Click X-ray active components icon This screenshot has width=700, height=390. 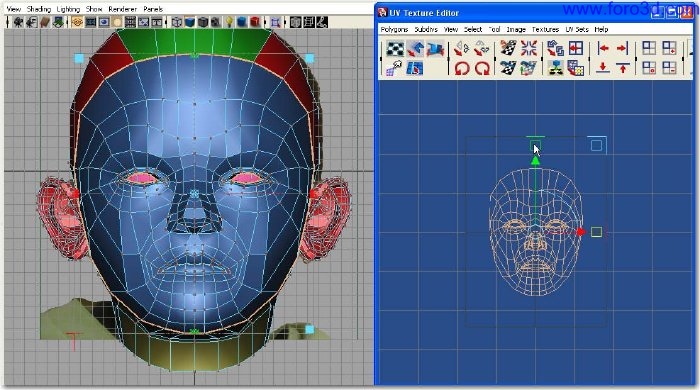point(309,22)
